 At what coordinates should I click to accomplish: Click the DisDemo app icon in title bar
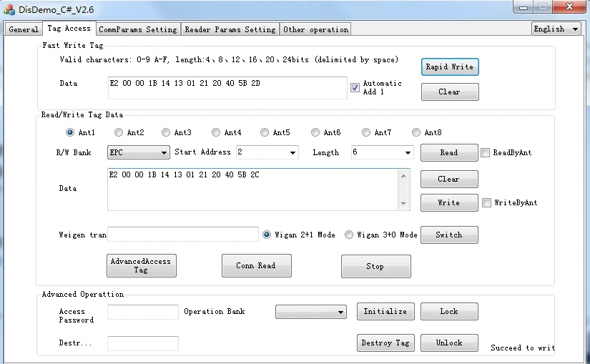pos(9,9)
